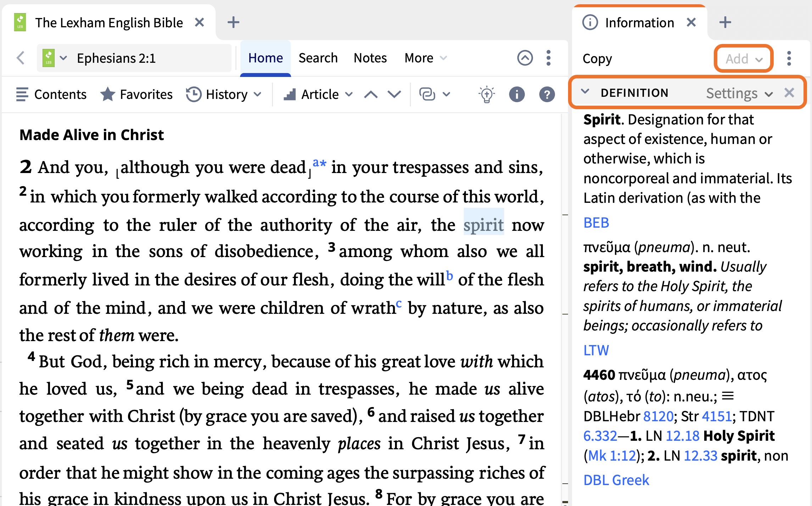
Task: Expand the Add dropdown
Action: click(x=744, y=59)
